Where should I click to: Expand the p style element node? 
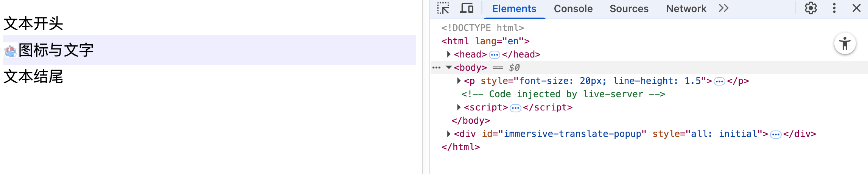459,81
